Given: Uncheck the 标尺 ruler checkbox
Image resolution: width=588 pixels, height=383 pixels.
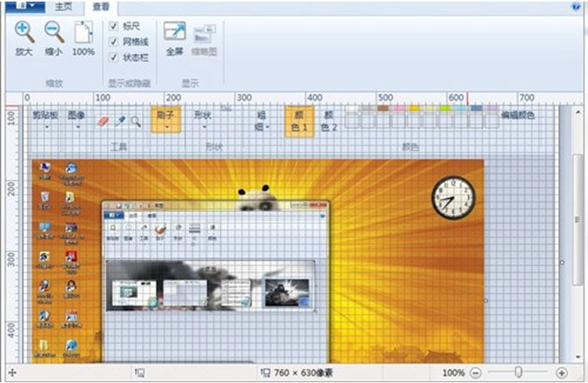Looking at the screenshot, I should 114,26.
